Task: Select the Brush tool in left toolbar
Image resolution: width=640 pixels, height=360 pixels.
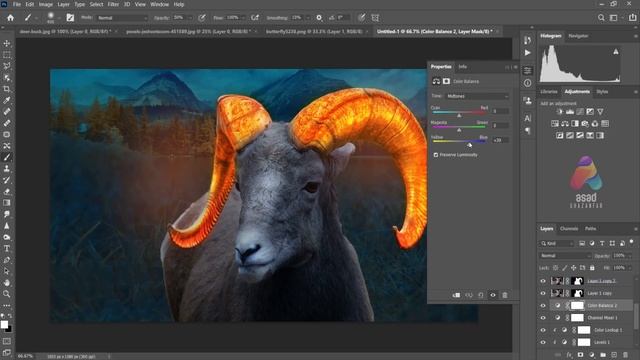Action: tap(7, 157)
